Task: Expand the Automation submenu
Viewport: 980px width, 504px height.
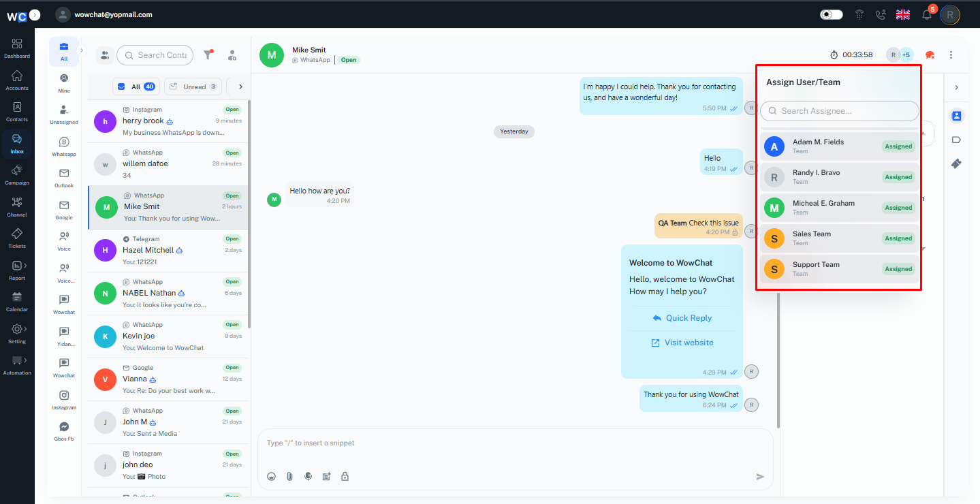Action: (25, 360)
